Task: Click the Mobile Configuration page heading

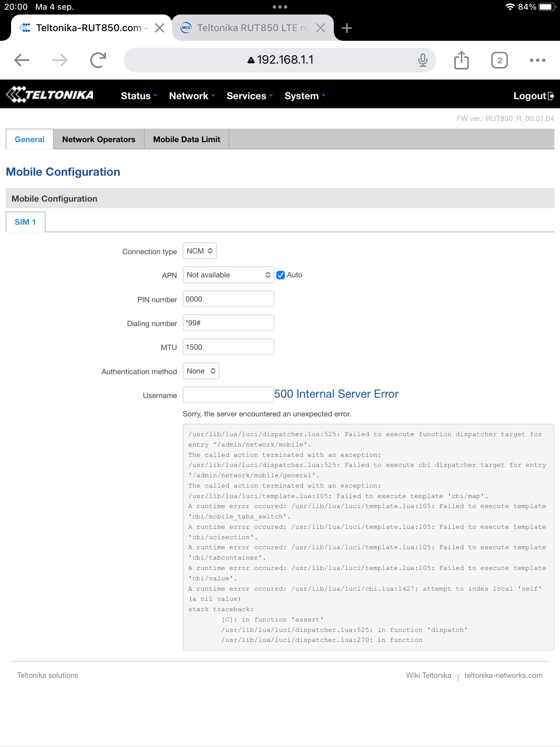Action: tap(63, 172)
